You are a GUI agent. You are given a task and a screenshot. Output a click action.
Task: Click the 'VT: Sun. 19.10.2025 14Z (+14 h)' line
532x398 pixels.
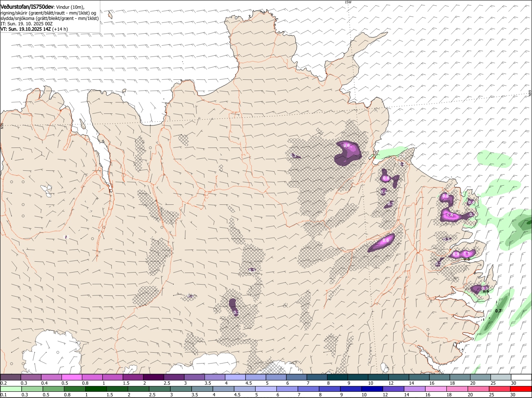click(x=34, y=29)
